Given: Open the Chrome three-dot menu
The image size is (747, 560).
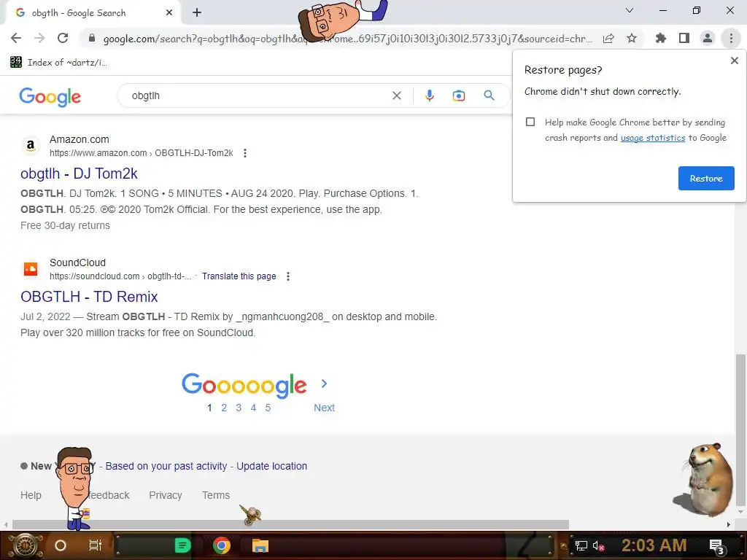Looking at the screenshot, I should point(731,38).
